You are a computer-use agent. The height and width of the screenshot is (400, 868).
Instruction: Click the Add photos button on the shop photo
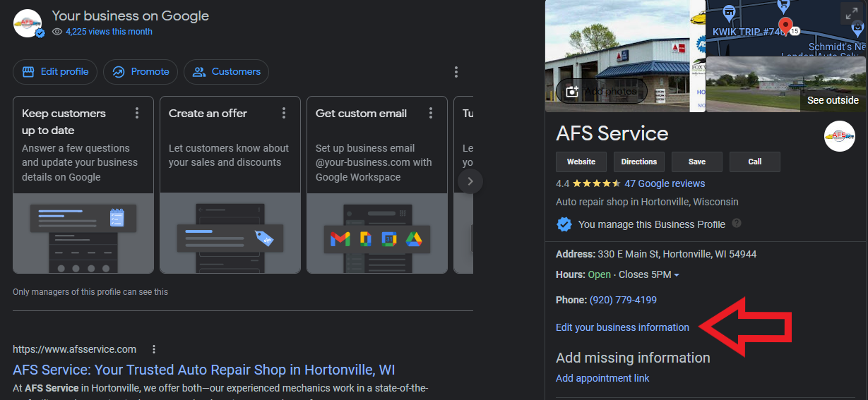(x=602, y=91)
